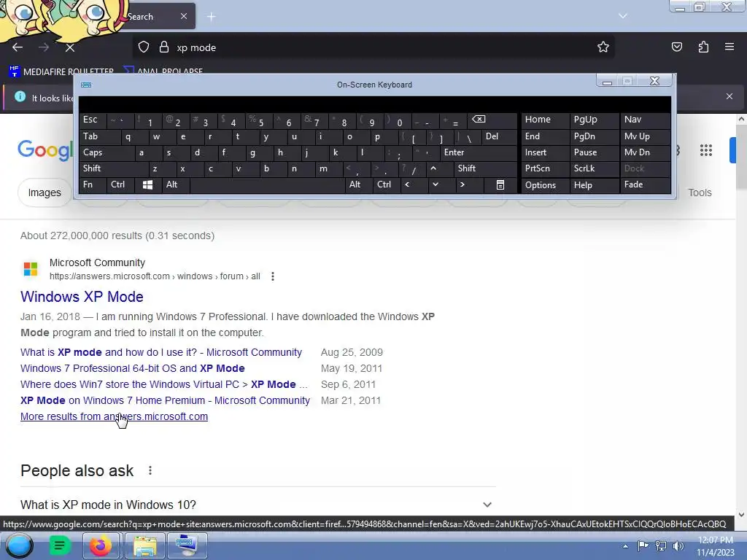
Task: Expand What is XP mode in Windows 10
Action: click(258, 505)
